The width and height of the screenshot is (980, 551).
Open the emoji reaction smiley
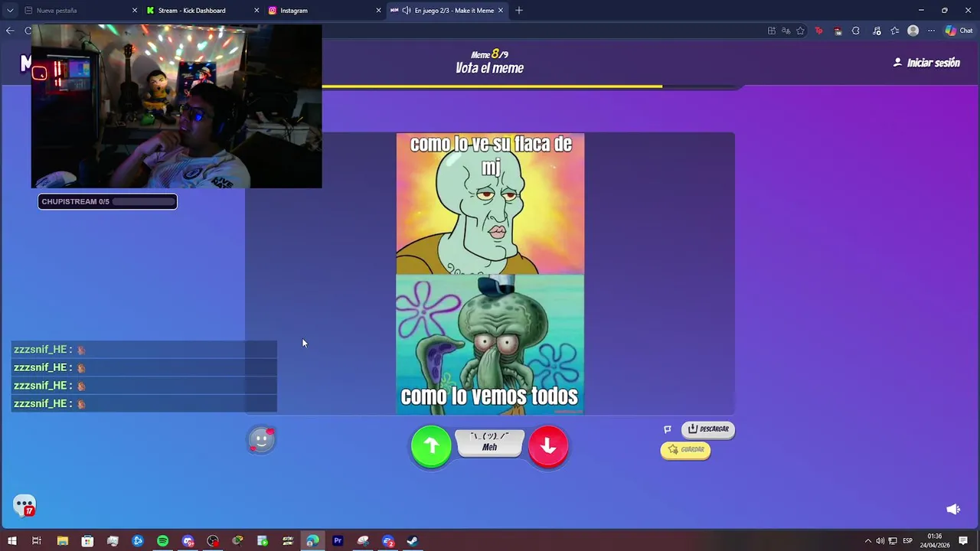tap(261, 440)
